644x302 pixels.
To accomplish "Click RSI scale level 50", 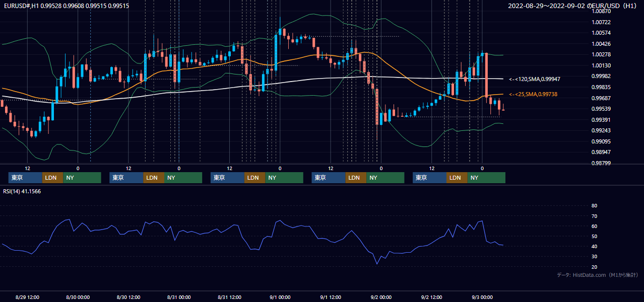I will (594, 236).
